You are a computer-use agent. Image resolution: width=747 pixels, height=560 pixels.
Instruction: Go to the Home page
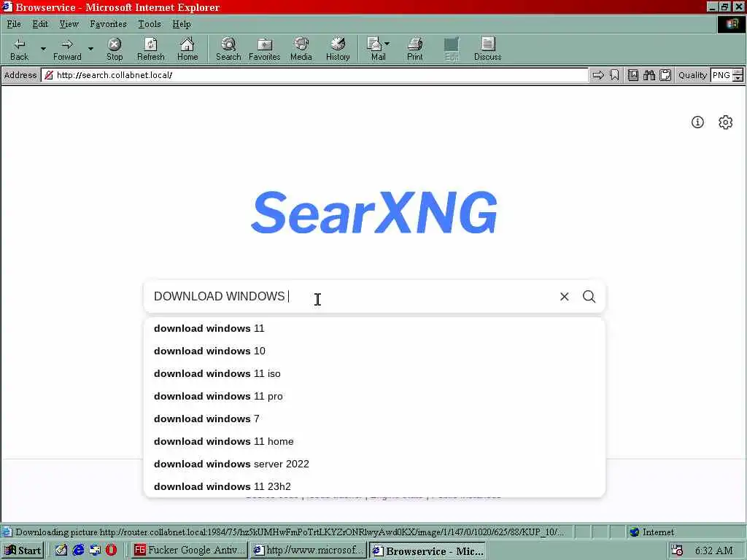coord(187,50)
